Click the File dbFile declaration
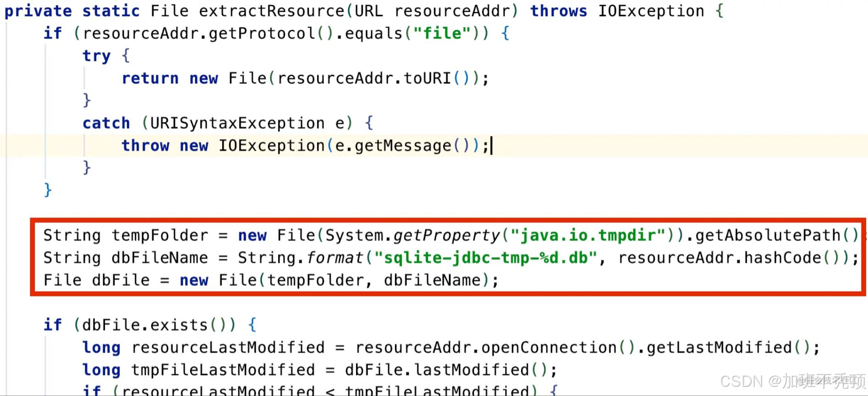Screen dimensions: 868x396 pyautogui.click(x=97, y=280)
